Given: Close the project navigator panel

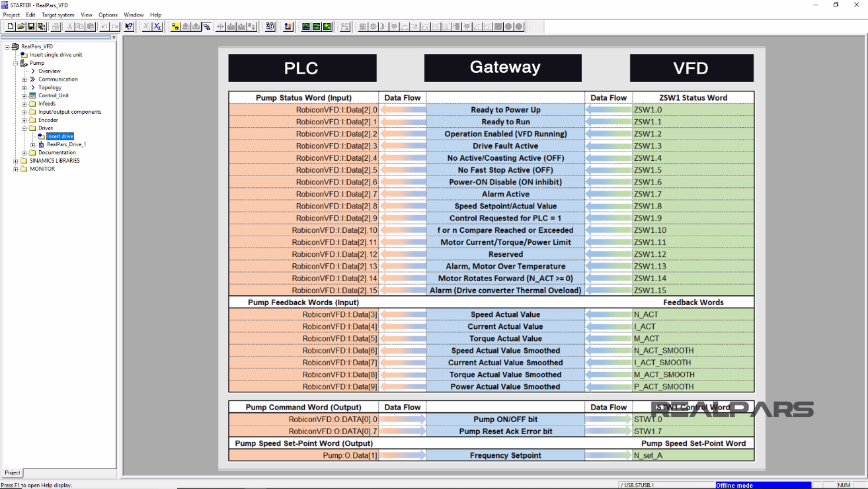Looking at the screenshot, I should 114,38.
